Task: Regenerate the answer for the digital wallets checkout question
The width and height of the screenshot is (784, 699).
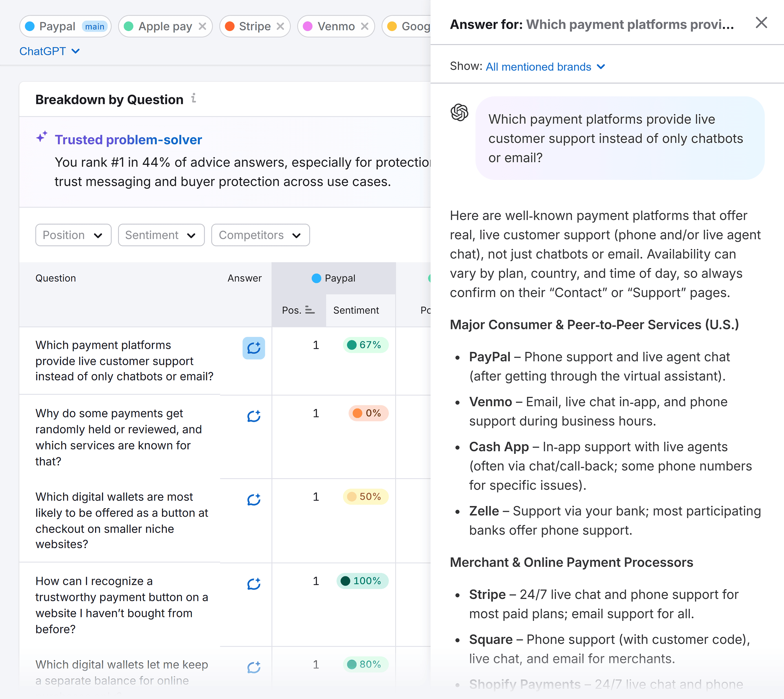Action: (x=254, y=500)
